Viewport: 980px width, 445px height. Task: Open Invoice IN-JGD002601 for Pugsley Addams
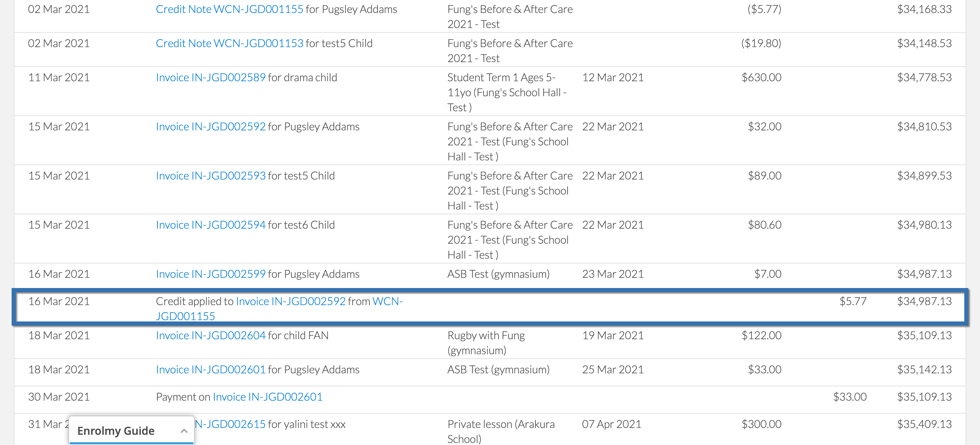210,370
